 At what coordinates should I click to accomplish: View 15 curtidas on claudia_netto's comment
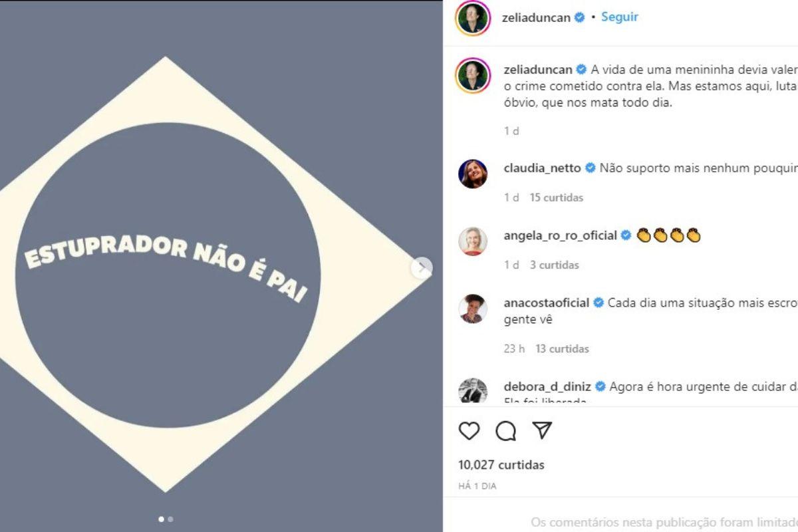tap(557, 198)
